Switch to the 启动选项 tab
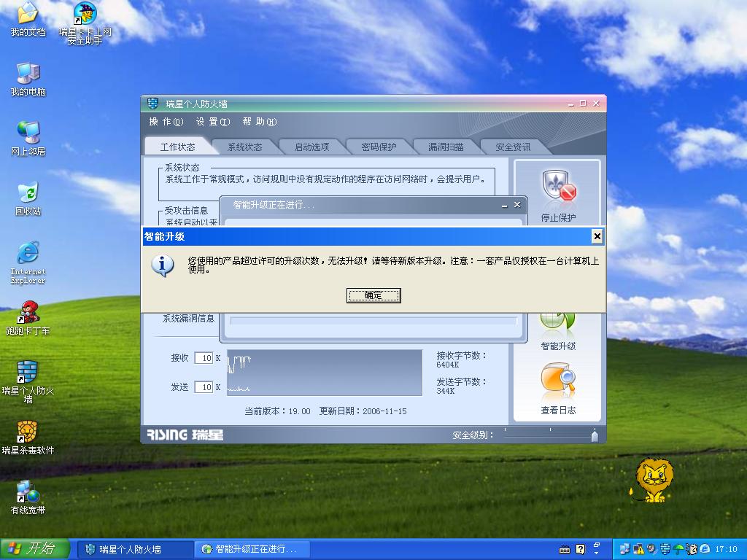The width and height of the screenshot is (747, 560). [312, 147]
